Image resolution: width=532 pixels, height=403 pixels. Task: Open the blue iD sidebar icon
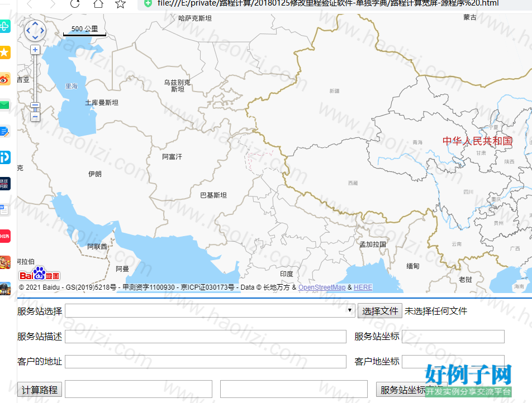(4, 157)
